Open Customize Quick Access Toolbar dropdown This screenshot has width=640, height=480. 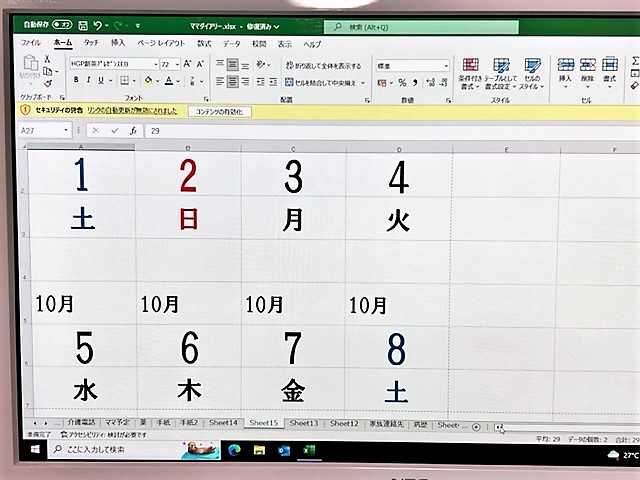tap(138, 26)
